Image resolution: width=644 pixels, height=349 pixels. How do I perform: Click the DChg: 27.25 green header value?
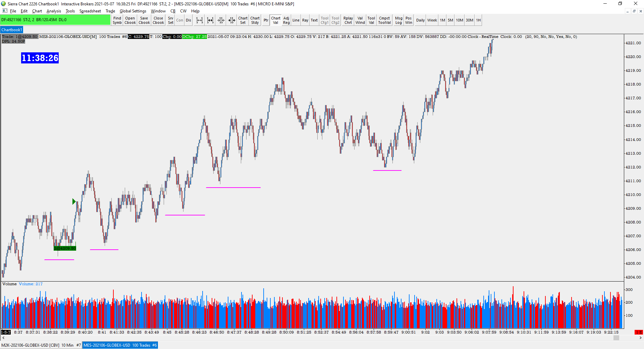click(195, 37)
